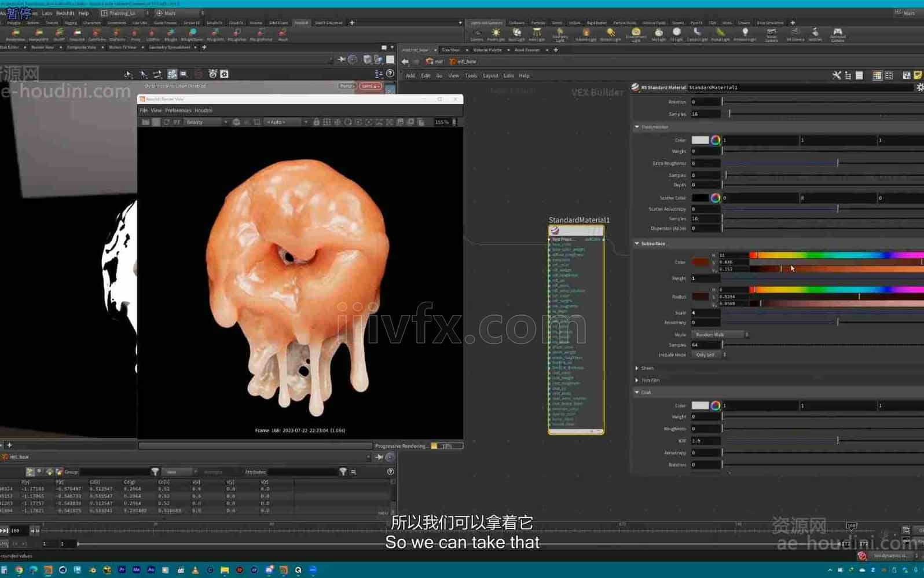Select the Ambient Light shelf tool
Screen dimensions: 924x578
pos(745,34)
